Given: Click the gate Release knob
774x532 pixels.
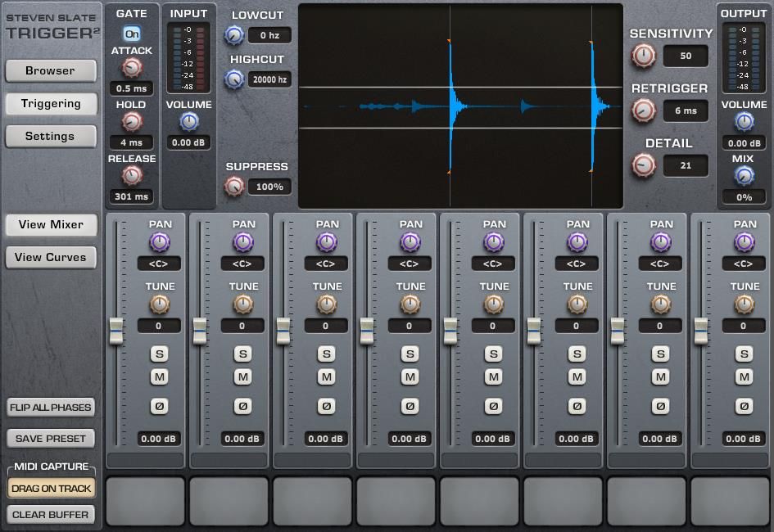Looking at the screenshot, I should [x=132, y=175].
